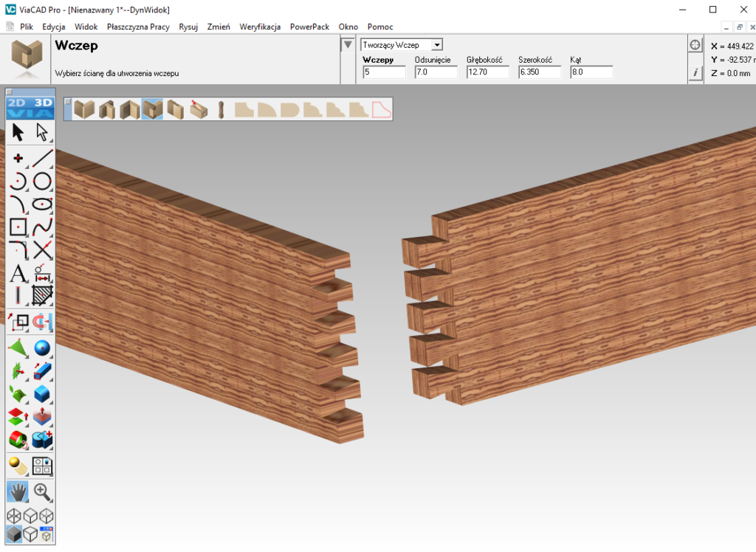Open the Weryfikacja menu
The height and width of the screenshot is (552, 756).
pyautogui.click(x=260, y=27)
